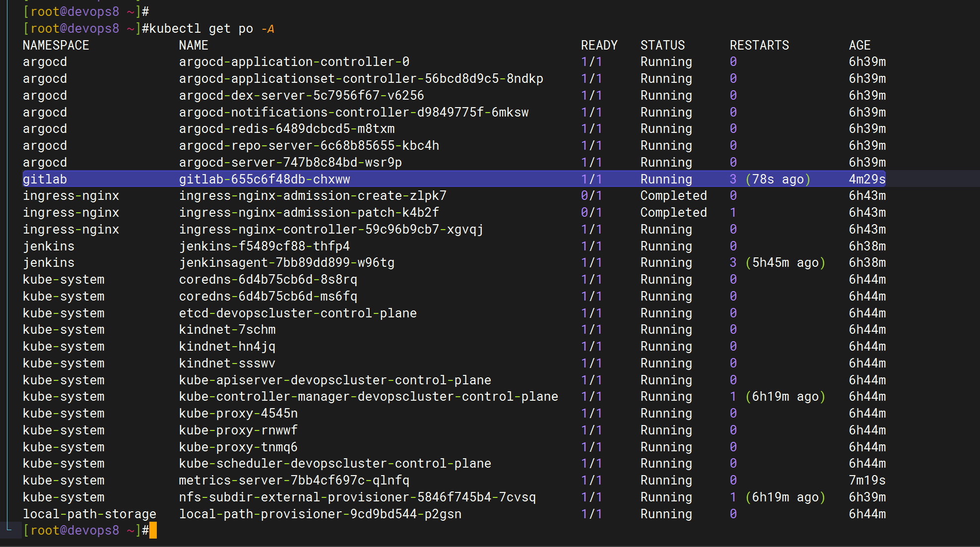Click the '(5h45m ago)' restart time
Screen dimensions: 980x547
click(785, 263)
